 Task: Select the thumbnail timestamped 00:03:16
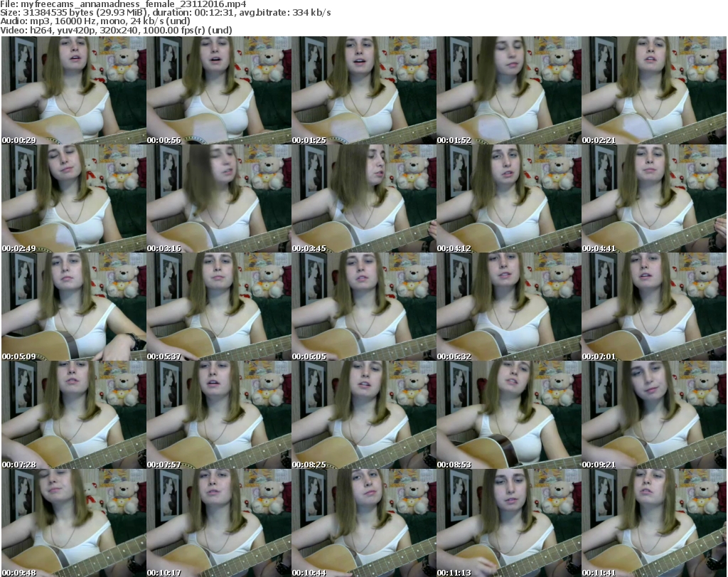tap(219, 198)
